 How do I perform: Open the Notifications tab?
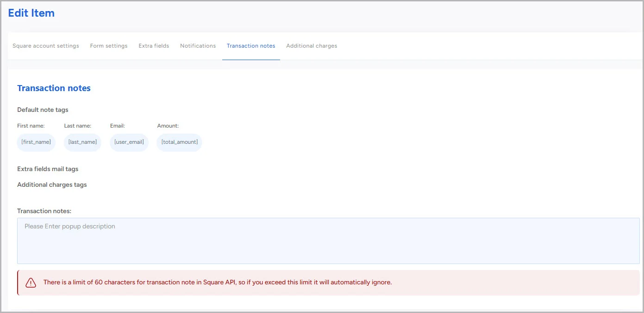(x=198, y=46)
